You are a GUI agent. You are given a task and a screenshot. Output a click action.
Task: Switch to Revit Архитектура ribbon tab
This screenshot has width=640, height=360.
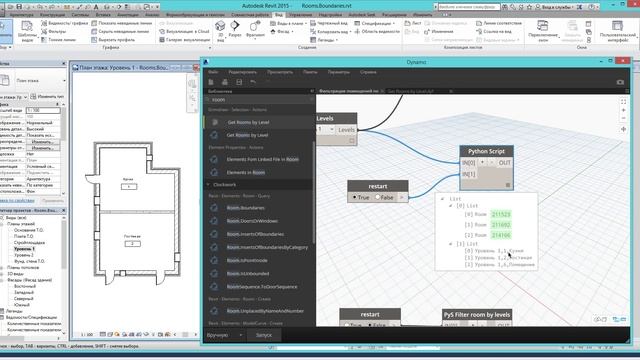22,15
